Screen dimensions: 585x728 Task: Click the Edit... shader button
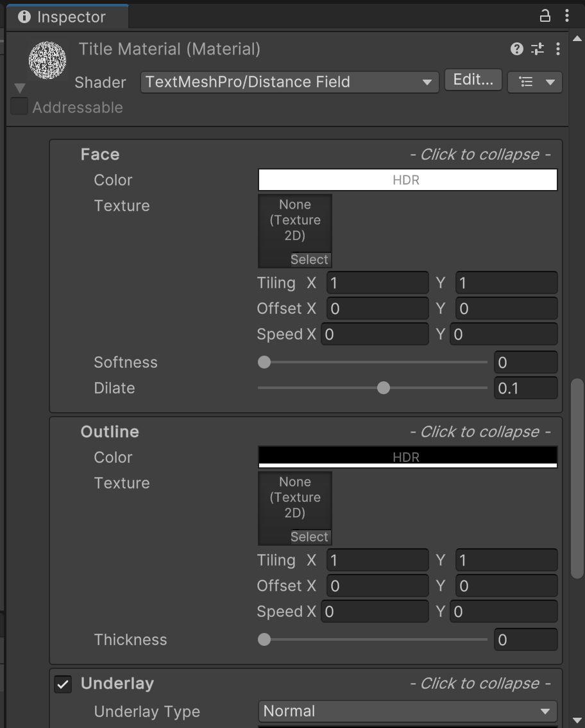pos(473,80)
